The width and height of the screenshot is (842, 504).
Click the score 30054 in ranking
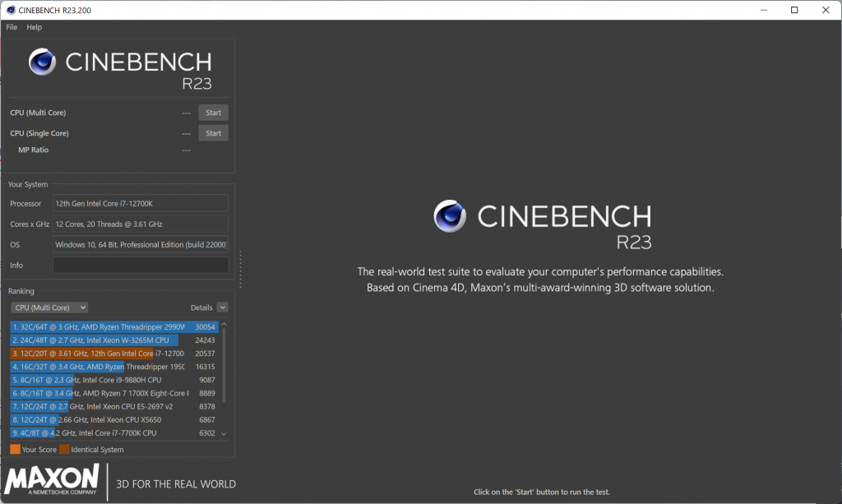point(205,327)
